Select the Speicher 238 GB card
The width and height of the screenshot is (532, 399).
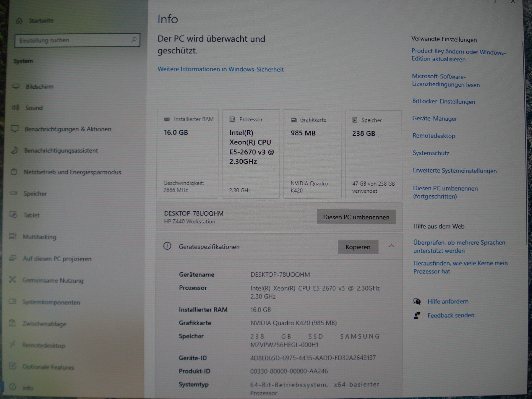pos(374,155)
